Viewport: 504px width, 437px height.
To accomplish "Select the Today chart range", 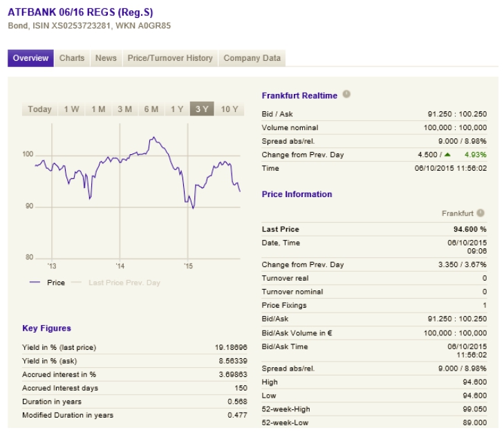I will point(39,109).
